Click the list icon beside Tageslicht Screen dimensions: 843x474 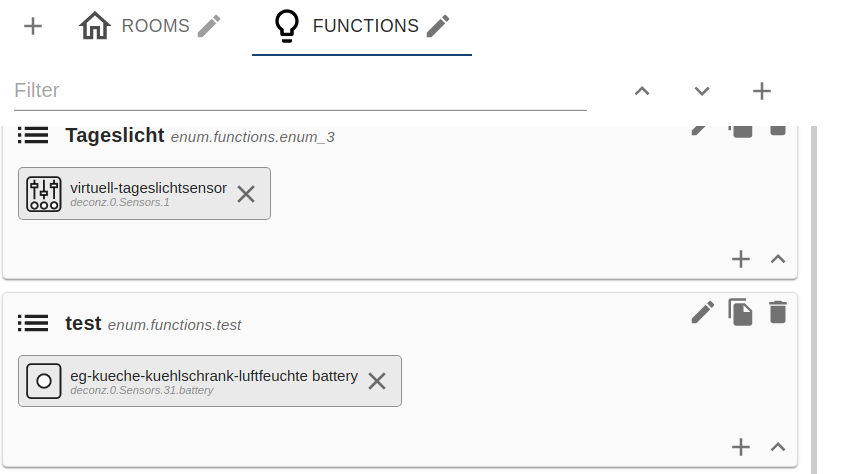[x=33, y=135]
